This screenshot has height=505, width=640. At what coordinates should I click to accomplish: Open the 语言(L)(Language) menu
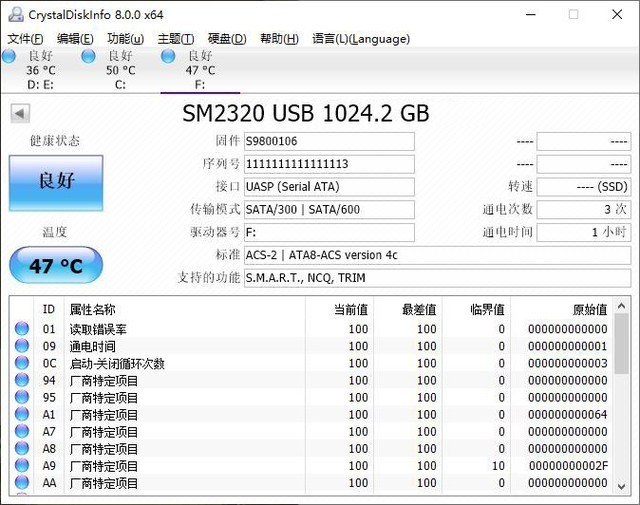point(361,39)
